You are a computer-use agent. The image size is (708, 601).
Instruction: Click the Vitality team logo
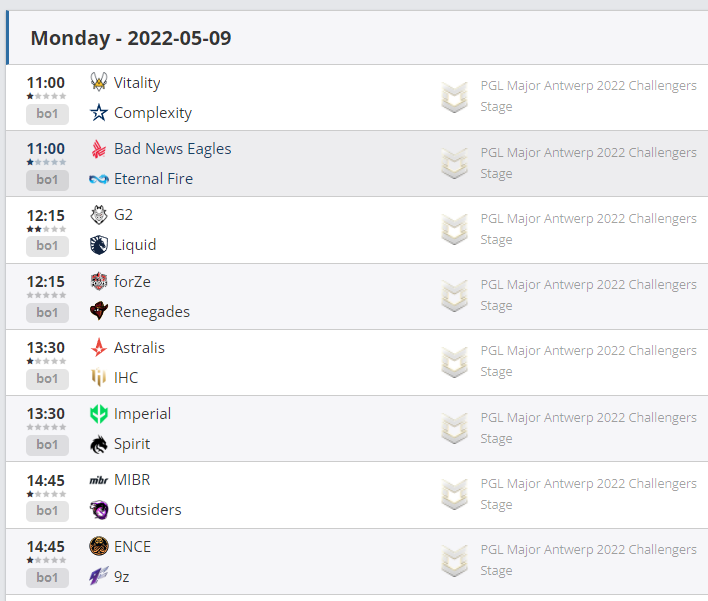(98, 82)
